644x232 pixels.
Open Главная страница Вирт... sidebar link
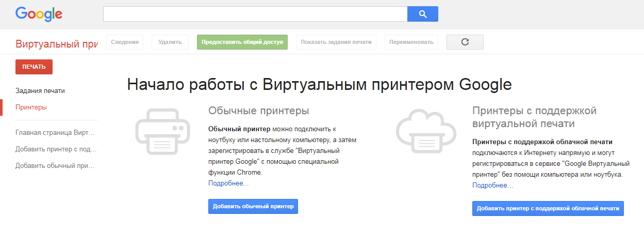pyautogui.click(x=55, y=133)
